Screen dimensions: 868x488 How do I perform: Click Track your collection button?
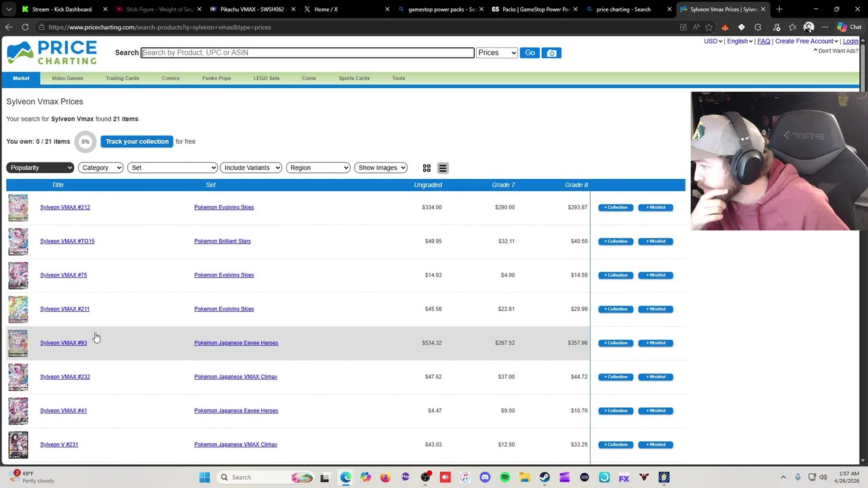tap(137, 142)
